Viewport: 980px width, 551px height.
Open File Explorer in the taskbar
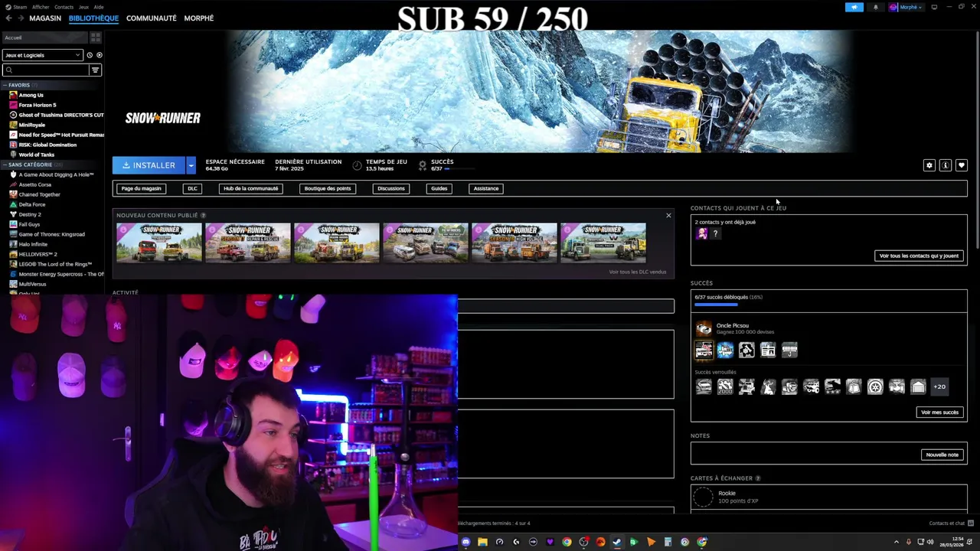coord(482,542)
